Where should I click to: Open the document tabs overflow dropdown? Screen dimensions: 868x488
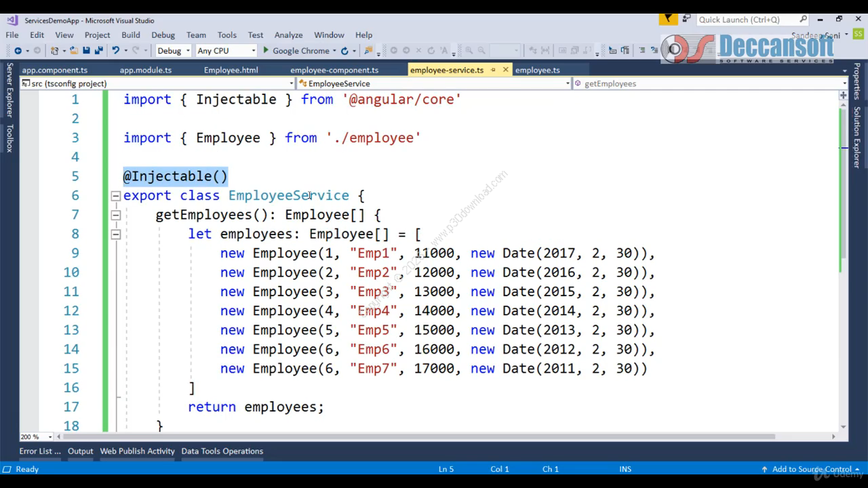tap(844, 70)
